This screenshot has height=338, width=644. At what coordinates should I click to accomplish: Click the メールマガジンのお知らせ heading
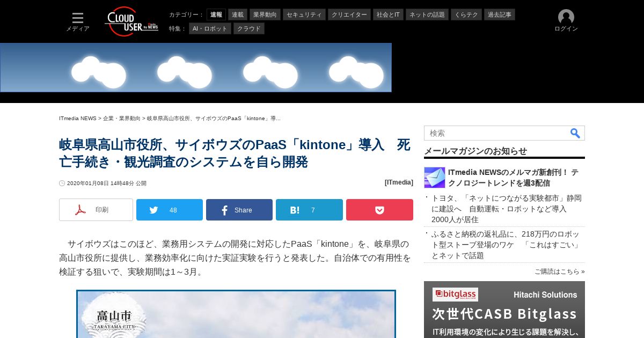pyautogui.click(x=475, y=151)
